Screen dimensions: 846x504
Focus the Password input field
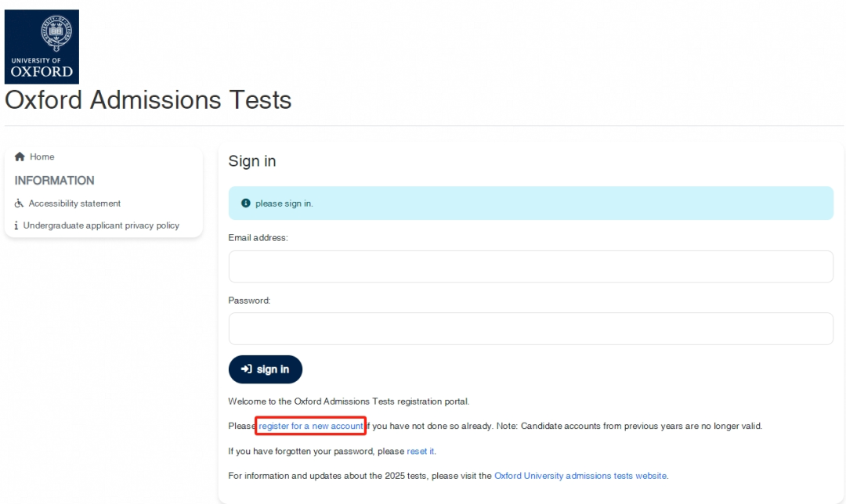531,329
